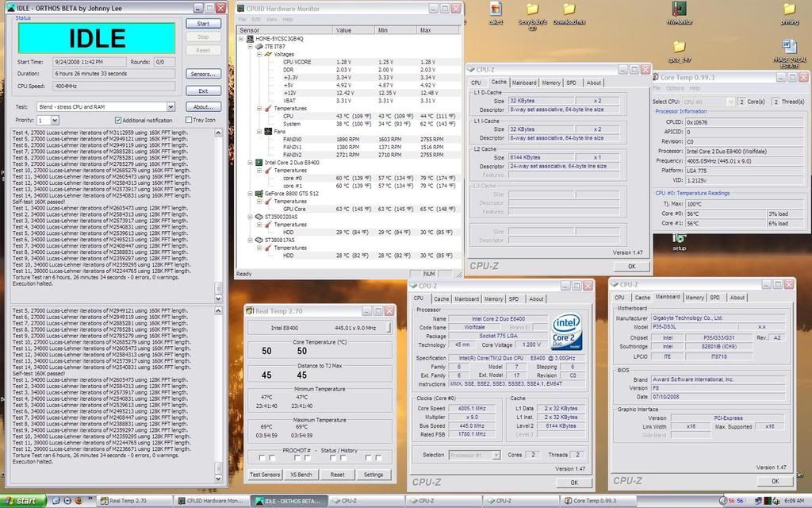The height and width of the screenshot is (508, 812).
Task: Uncheck the Additional notification checkbox
Action: tap(117, 120)
